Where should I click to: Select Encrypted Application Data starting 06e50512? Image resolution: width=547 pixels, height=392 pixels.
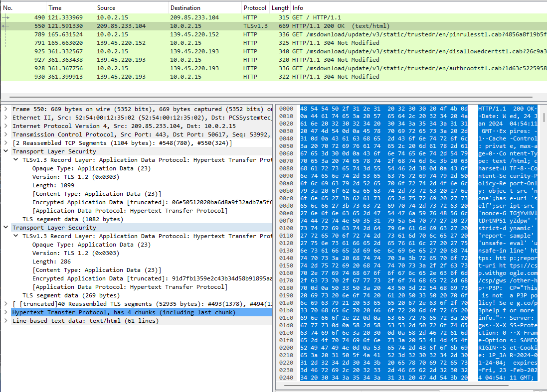click(152, 202)
